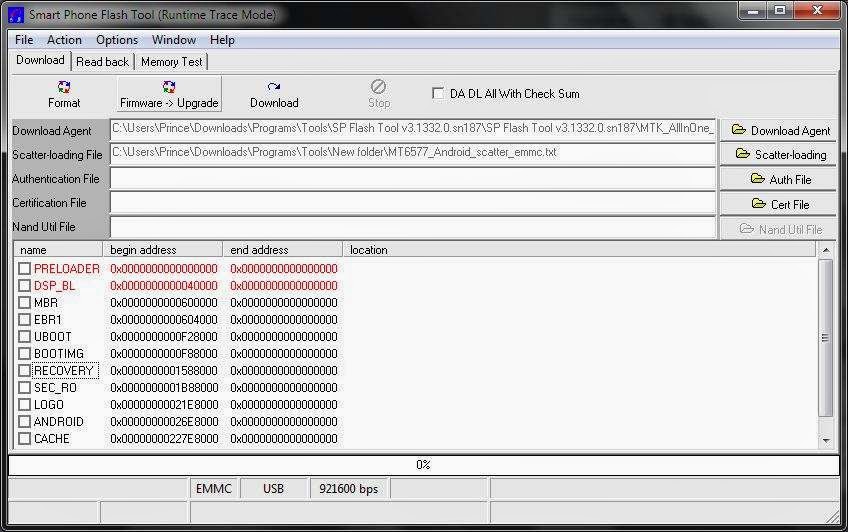Click the EMMC status bar entry
This screenshot has width=848, height=532.
point(214,489)
